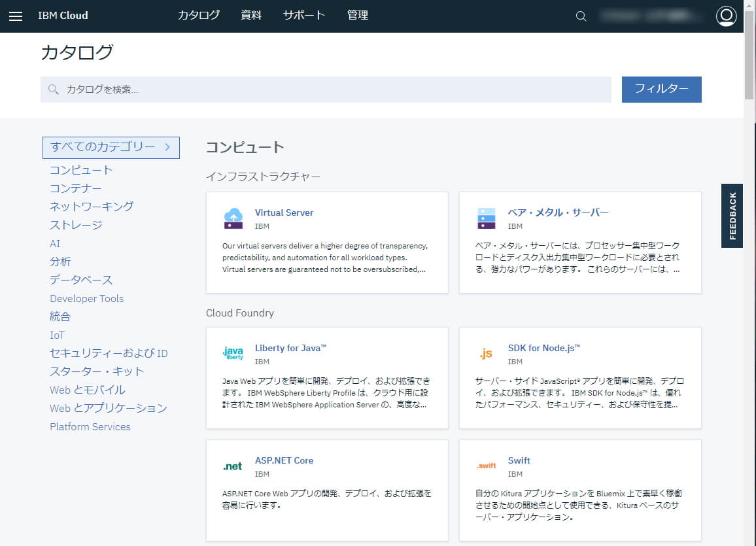The width and height of the screenshot is (756, 546).
Task: Click the インフラストラクチャー section heading
Action: [x=264, y=177]
